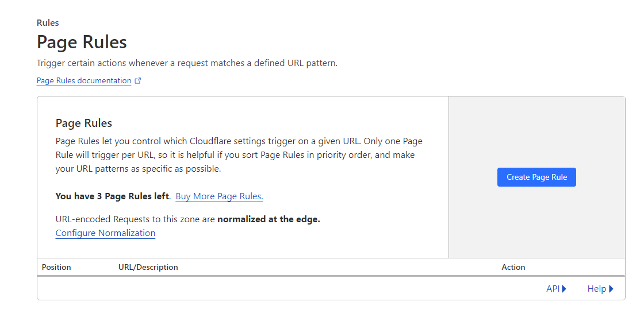Expand the API section label
644x325 pixels.
pyautogui.click(x=553, y=289)
